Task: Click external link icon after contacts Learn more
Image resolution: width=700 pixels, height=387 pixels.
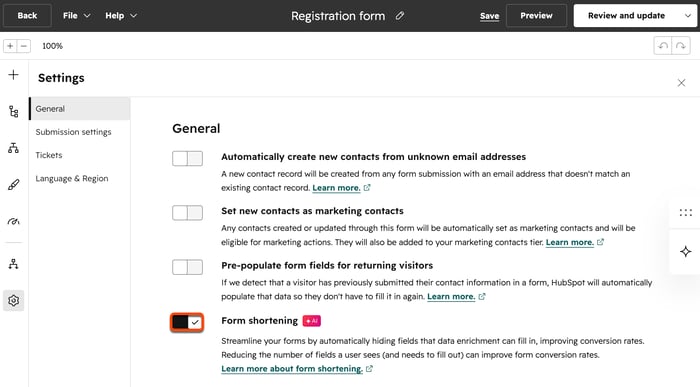Action: [367, 188]
